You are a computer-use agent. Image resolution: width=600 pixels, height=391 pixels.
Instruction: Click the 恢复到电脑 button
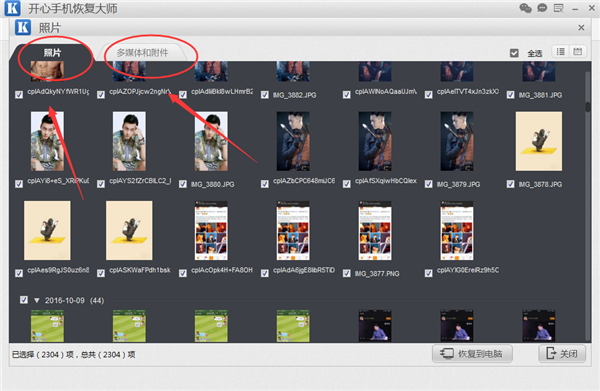pos(472,354)
